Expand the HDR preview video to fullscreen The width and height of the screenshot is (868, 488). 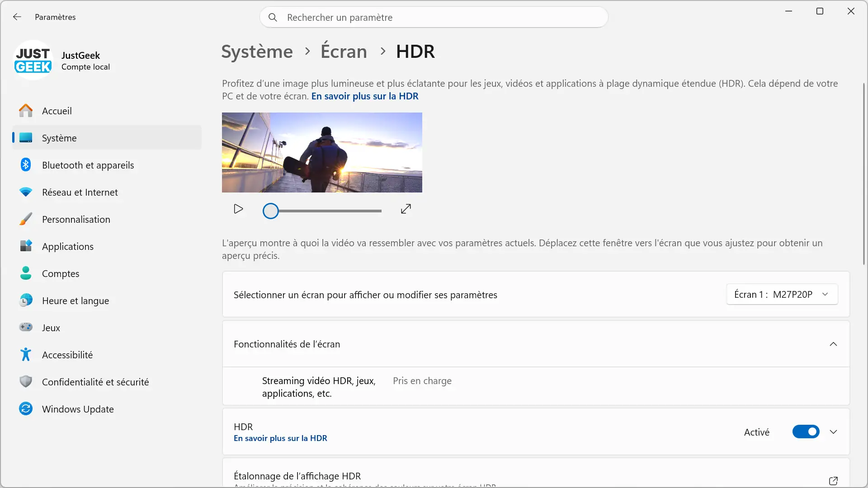(x=406, y=209)
